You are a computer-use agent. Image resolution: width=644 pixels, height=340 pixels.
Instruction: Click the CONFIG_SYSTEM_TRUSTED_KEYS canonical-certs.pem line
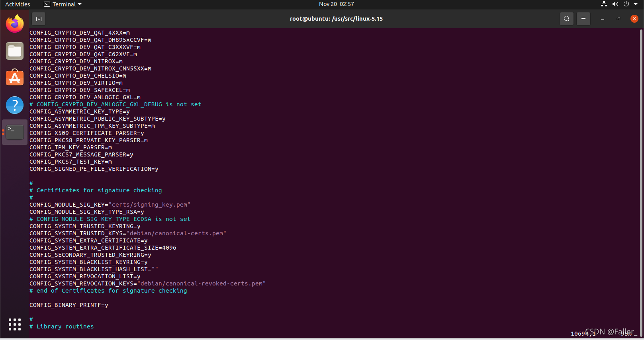(x=128, y=233)
